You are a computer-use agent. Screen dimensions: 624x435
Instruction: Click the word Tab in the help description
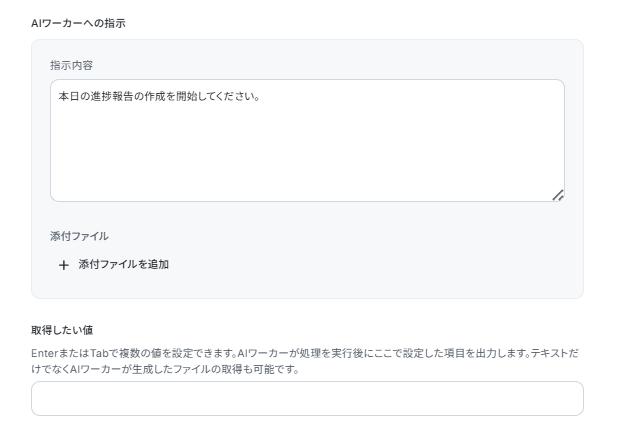(99, 353)
